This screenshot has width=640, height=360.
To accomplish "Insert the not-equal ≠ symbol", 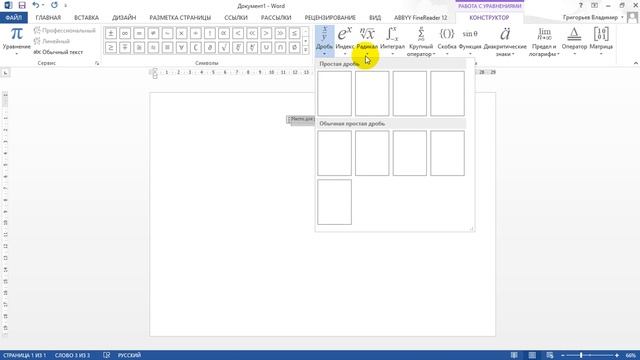I will coord(153,33).
